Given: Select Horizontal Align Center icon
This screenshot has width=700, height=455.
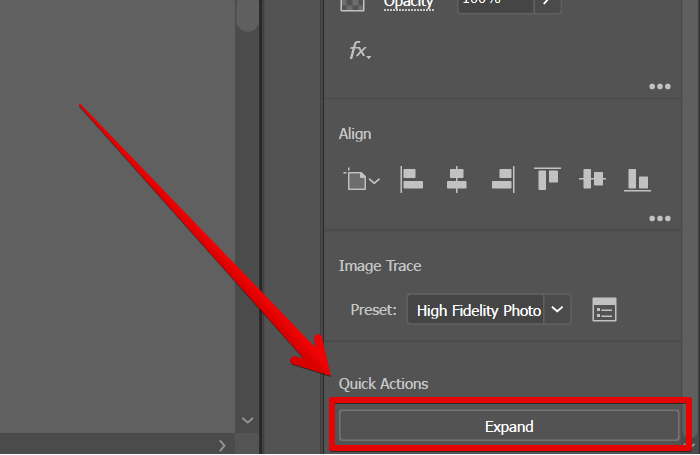Looking at the screenshot, I should click(x=457, y=180).
